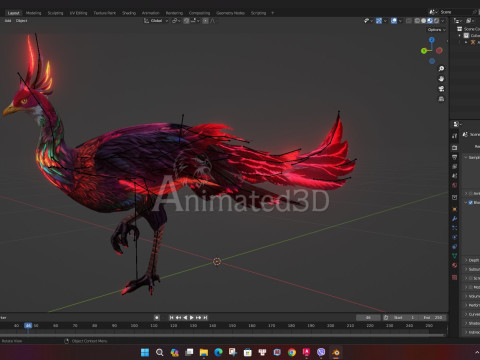Open the Shading workspace tab

129,13
